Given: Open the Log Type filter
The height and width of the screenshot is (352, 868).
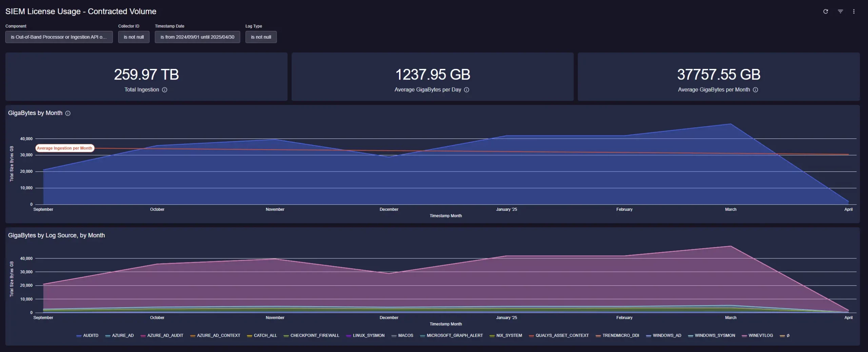Looking at the screenshot, I should (261, 37).
